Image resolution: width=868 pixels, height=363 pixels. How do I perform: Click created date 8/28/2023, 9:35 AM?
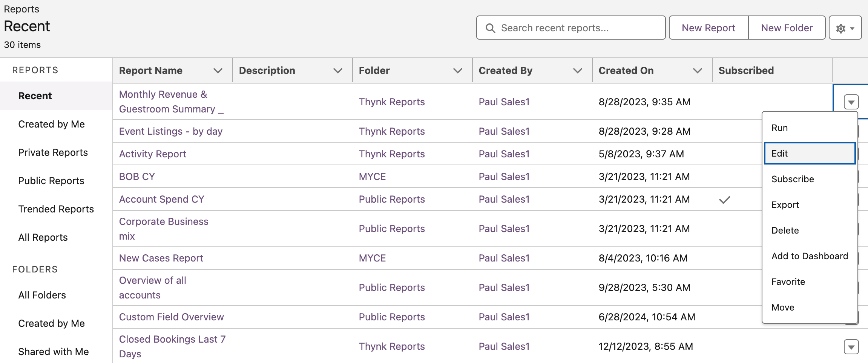(644, 102)
